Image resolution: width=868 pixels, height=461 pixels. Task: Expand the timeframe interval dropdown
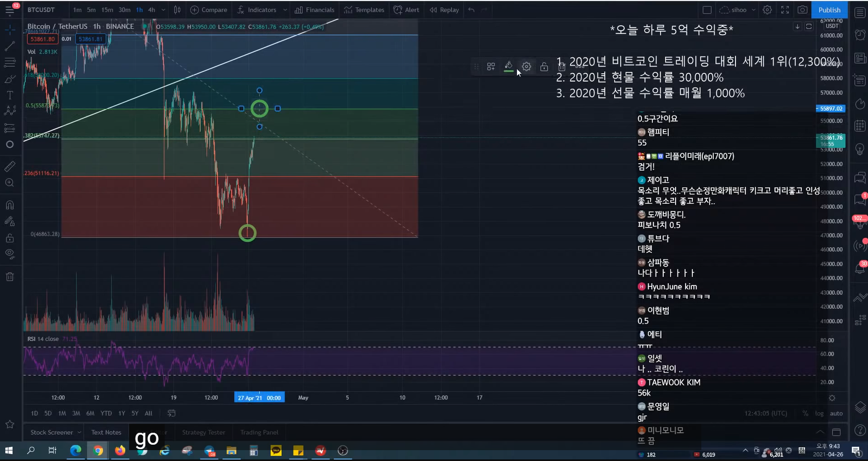[x=163, y=10]
